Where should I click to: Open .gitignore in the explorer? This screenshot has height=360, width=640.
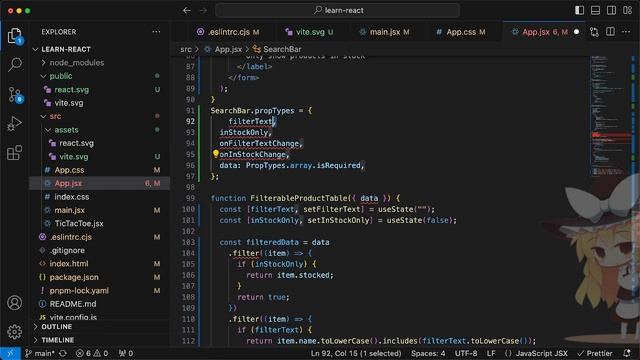100,250
